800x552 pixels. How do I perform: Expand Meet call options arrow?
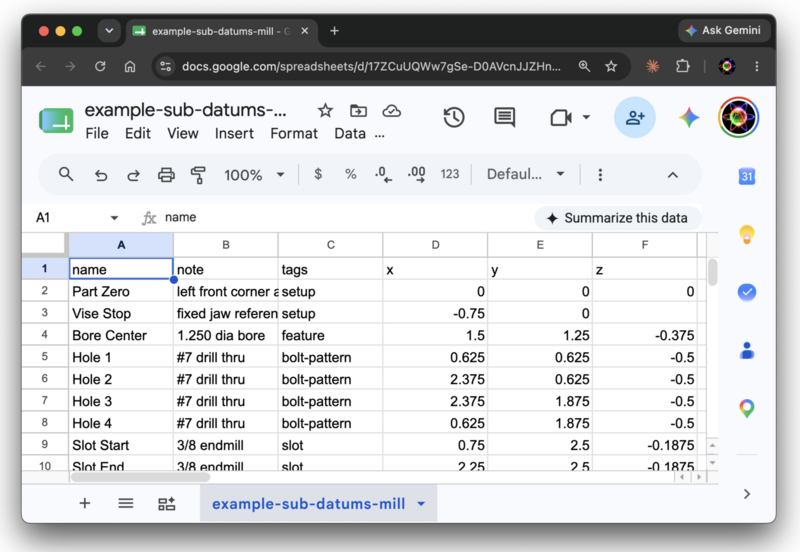point(586,117)
